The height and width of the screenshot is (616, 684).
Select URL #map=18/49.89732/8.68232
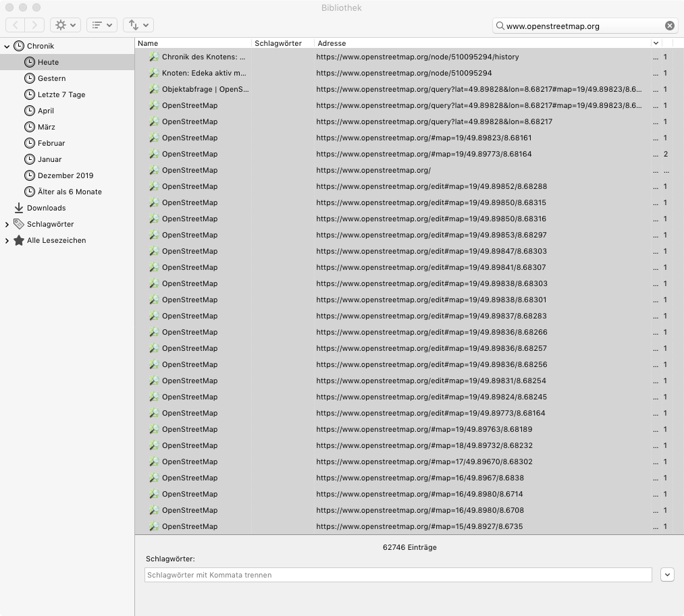coord(425,445)
